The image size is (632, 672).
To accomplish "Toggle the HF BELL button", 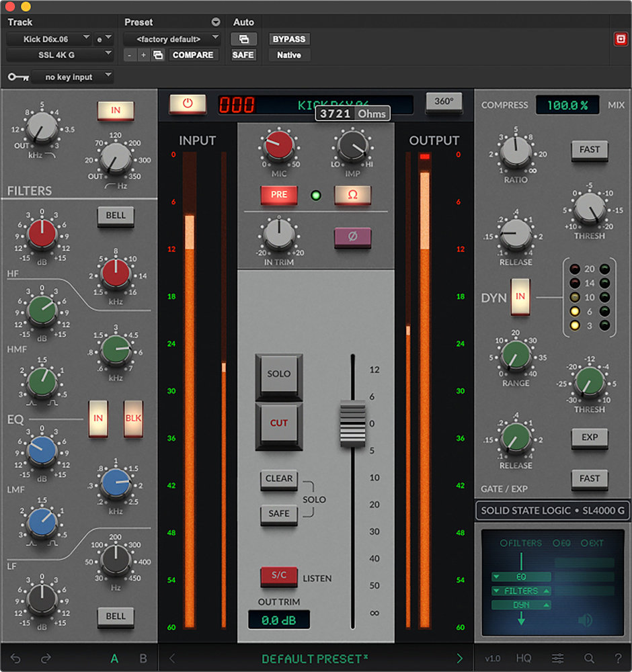I will 116,216.
